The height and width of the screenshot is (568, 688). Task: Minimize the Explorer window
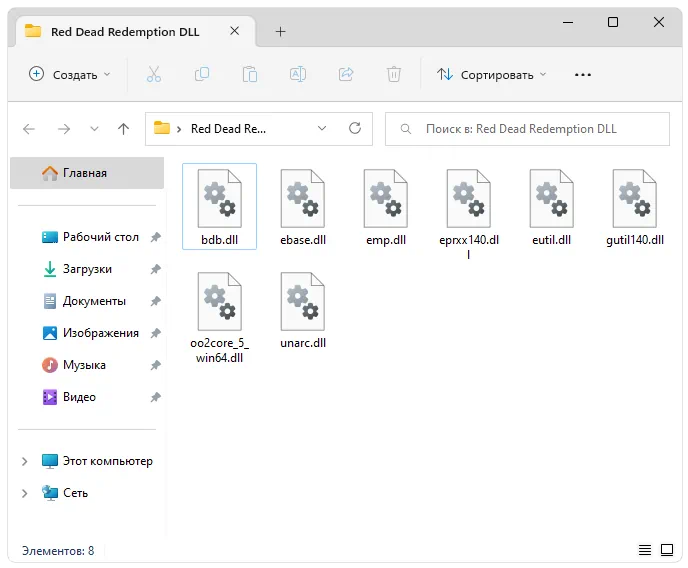click(x=568, y=22)
